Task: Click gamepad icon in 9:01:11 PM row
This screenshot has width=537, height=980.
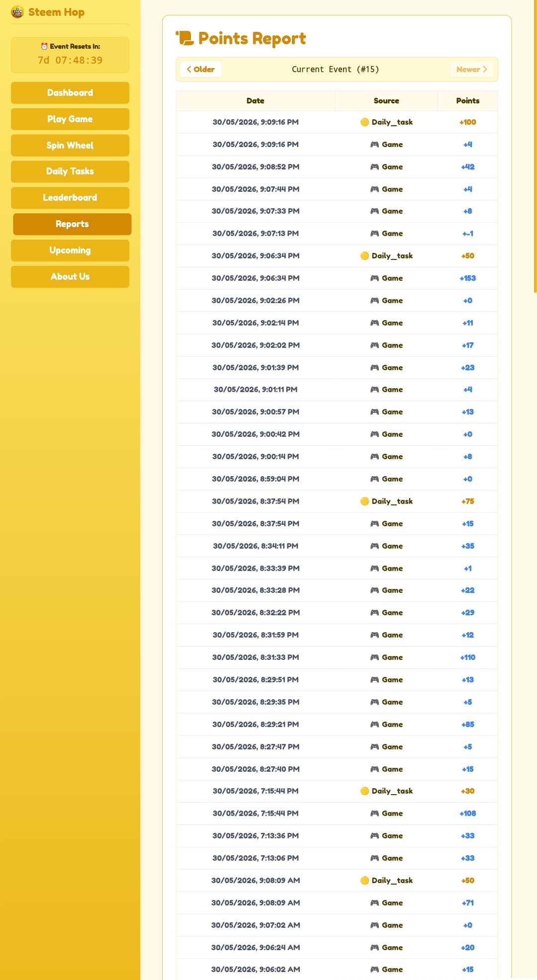Action: (x=374, y=390)
